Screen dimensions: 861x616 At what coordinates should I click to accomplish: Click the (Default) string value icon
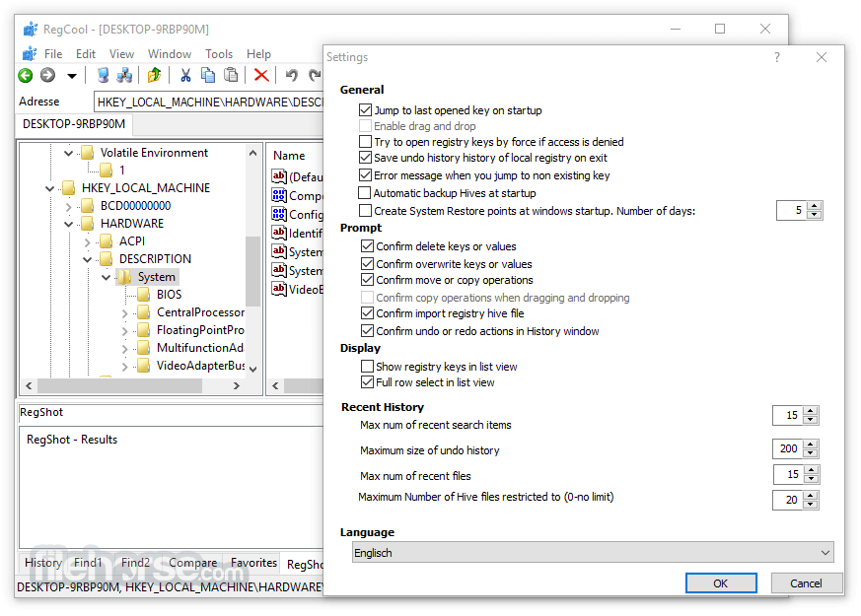[279, 176]
